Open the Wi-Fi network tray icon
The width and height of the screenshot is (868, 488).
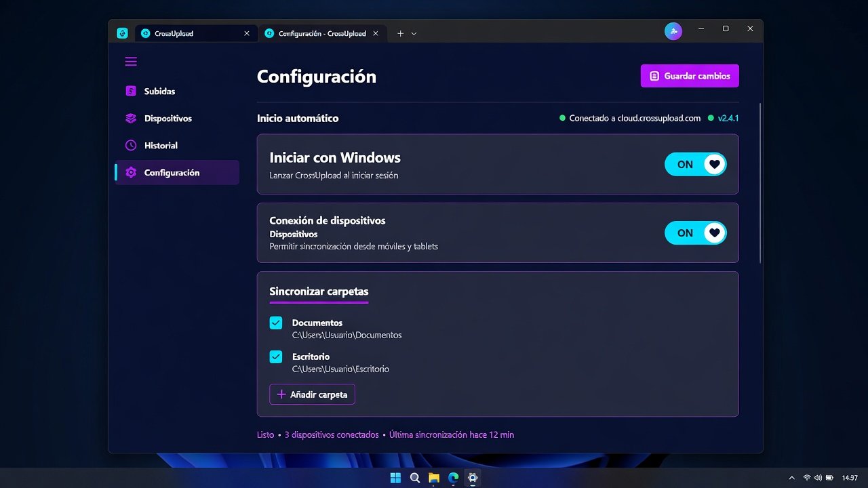[x=807, y=478]
